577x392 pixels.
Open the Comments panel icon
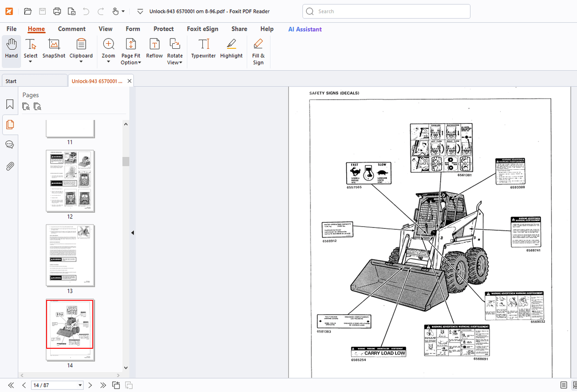[10, 144]
